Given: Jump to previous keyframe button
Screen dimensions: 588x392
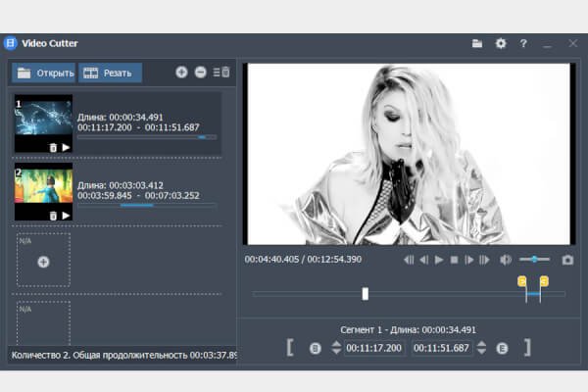Looking at the screenshot, I should (x=409, y=260).
